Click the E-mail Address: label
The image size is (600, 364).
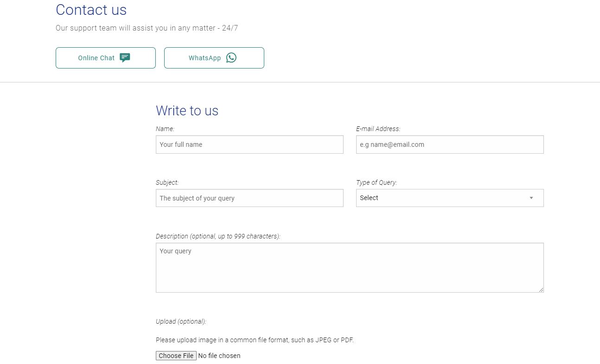pyautogui.click(x=378, y=129)
